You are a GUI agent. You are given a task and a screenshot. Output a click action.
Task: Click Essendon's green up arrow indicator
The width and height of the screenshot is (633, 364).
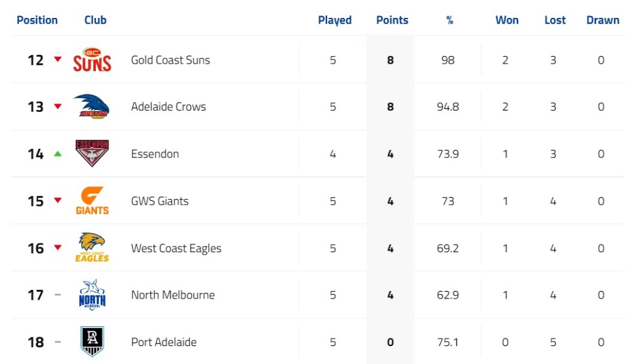tap(57, 154)
